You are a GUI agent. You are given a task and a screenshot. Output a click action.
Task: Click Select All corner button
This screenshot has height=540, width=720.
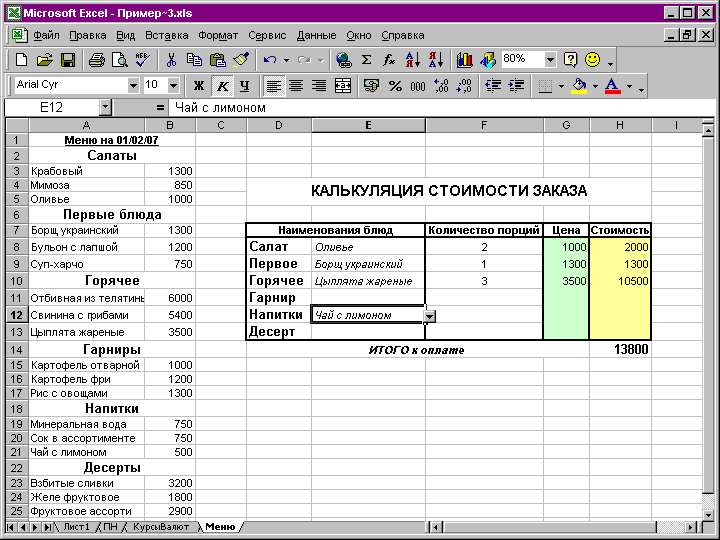pyautogui.click(x=17, y=125)
